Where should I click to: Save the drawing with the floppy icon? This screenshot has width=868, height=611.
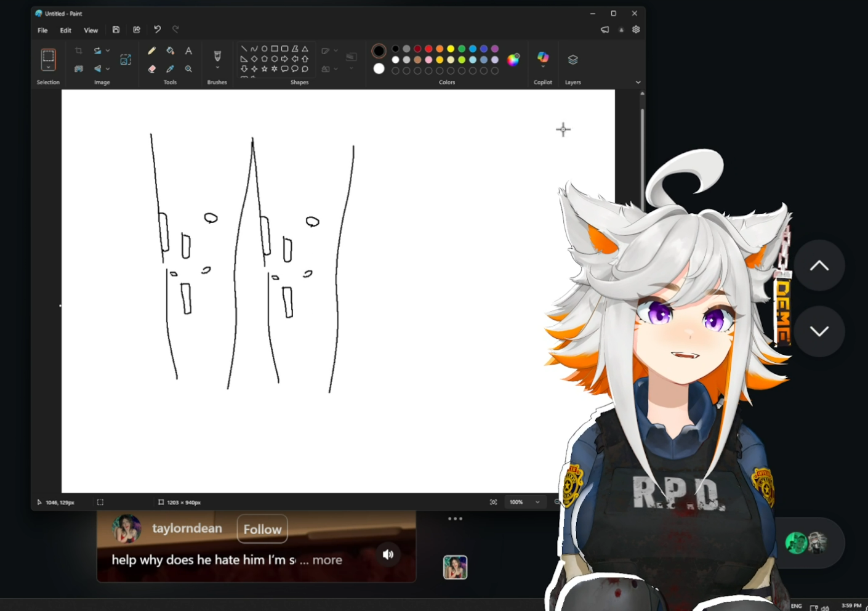(116, 30)
